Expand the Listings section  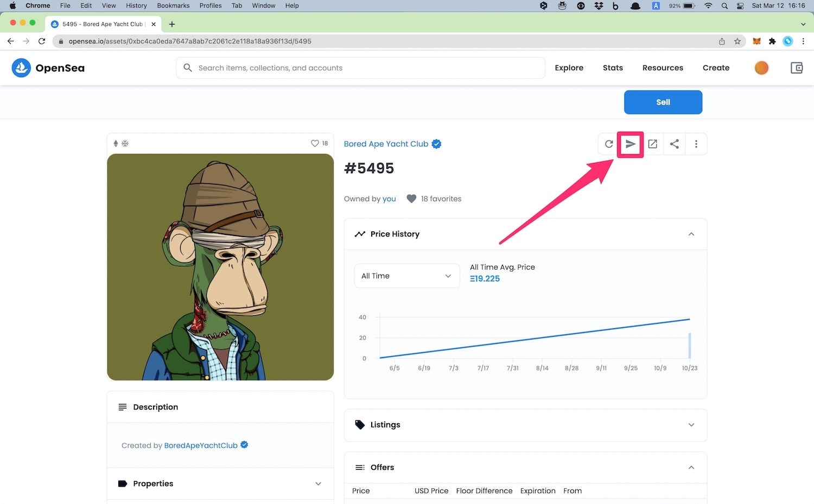(691, 425)
